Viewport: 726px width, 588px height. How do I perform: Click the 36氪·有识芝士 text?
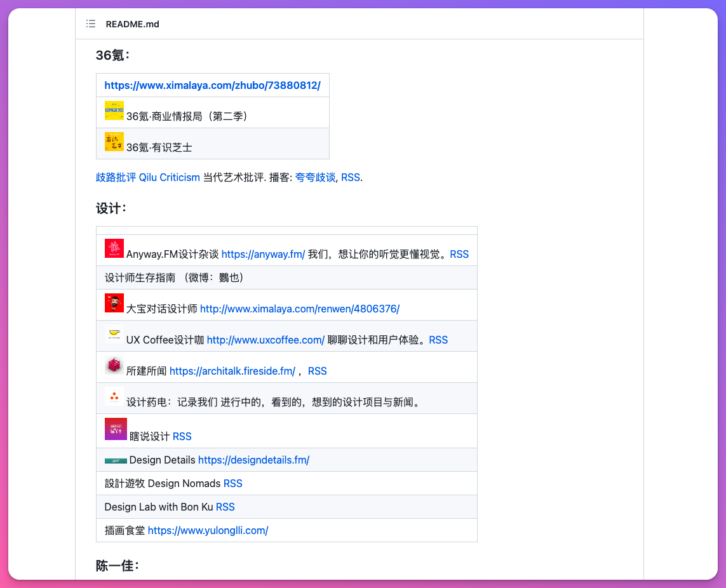[x=159, y=147]
